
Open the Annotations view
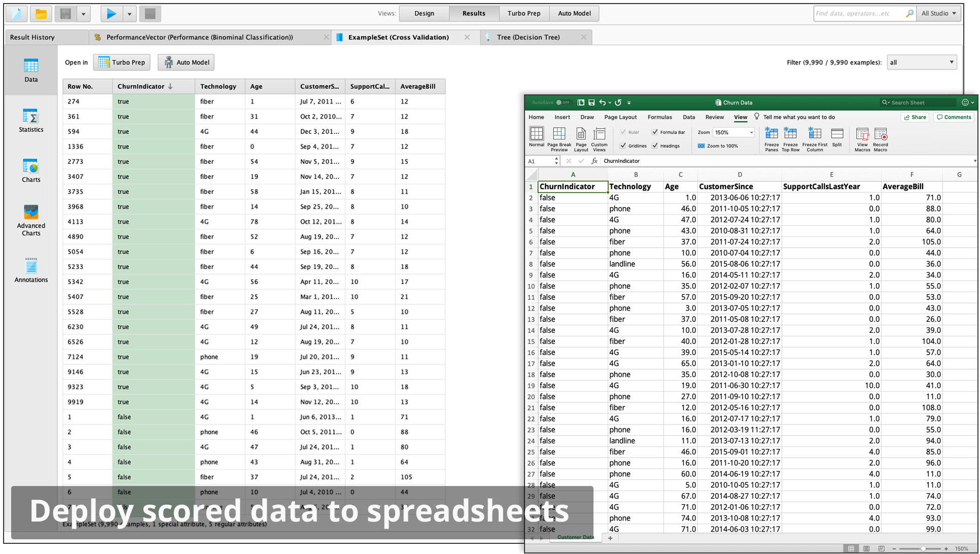(31, 269)
